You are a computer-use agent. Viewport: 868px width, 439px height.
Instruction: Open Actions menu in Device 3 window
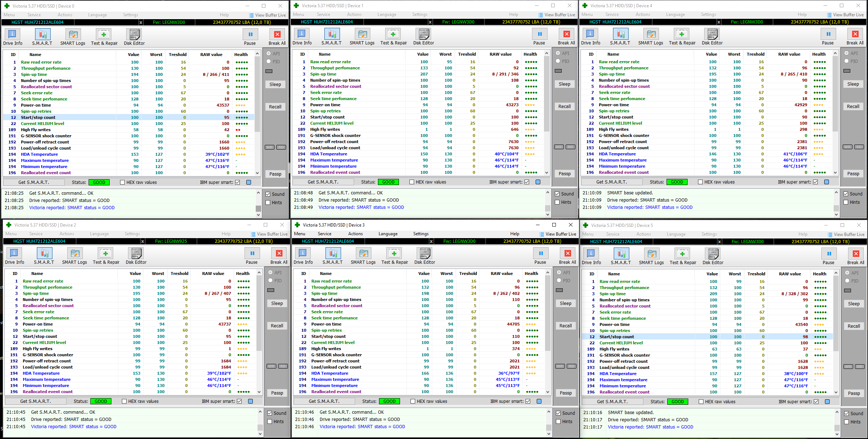(355, 234)
